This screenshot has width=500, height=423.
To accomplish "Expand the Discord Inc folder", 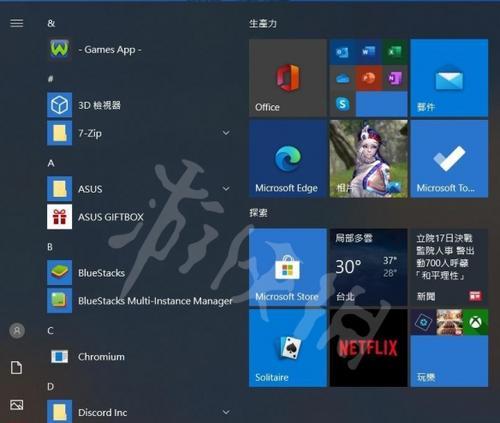I will pyautogui.click(x=226, y=412).
